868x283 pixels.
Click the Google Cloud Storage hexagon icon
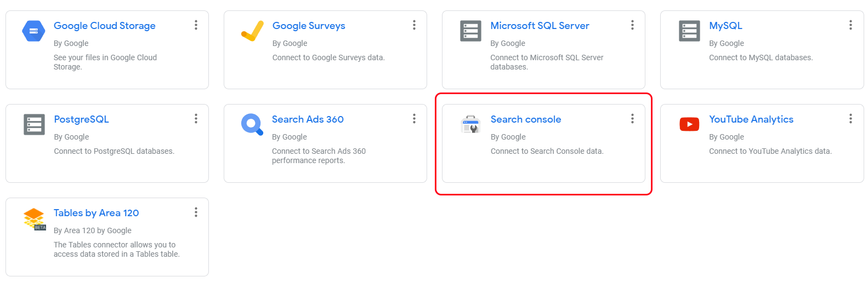click(x=33, y=31)
